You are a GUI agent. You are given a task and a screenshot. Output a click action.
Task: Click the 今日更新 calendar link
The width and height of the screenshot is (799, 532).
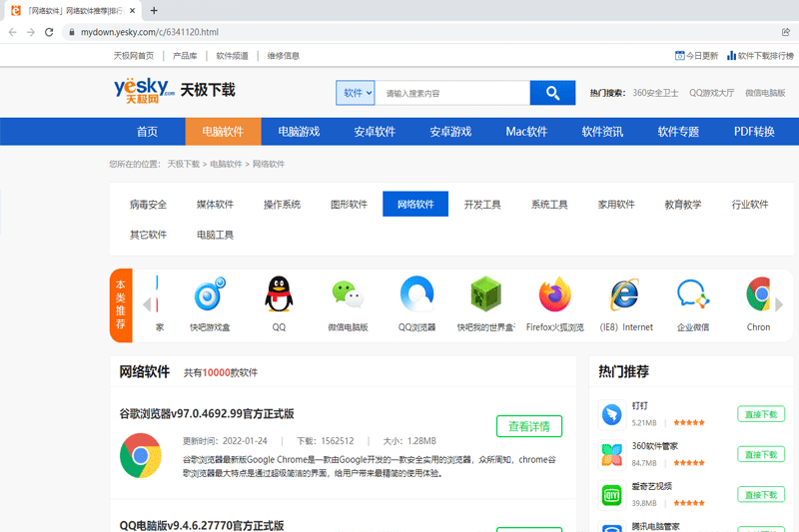696,56
